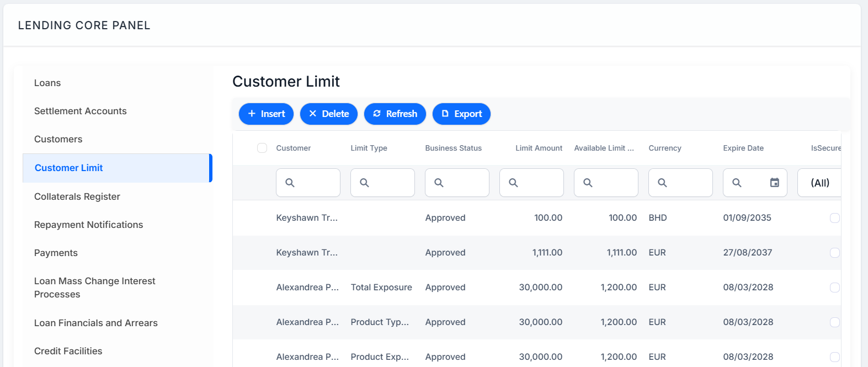Click the calendar icon in Expire Date filter

click(775, 183)
